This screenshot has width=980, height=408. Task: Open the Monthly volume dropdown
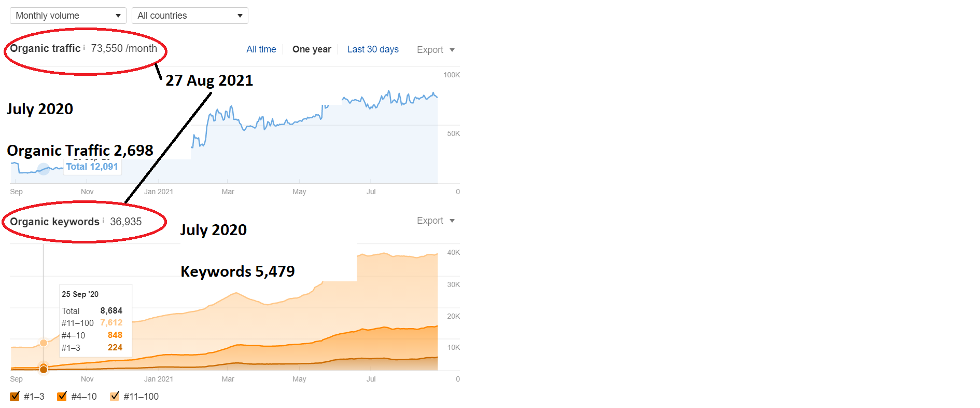(x=68, y=16)
